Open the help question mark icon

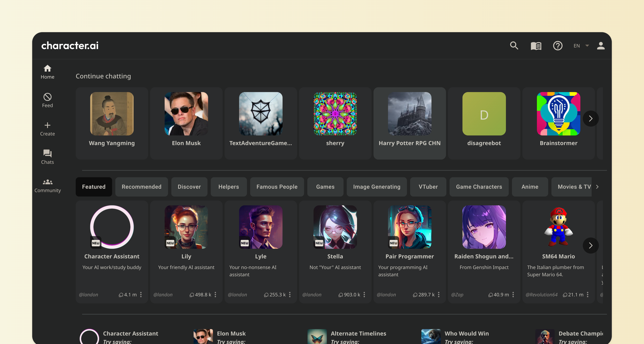click(x=558, y=46)
